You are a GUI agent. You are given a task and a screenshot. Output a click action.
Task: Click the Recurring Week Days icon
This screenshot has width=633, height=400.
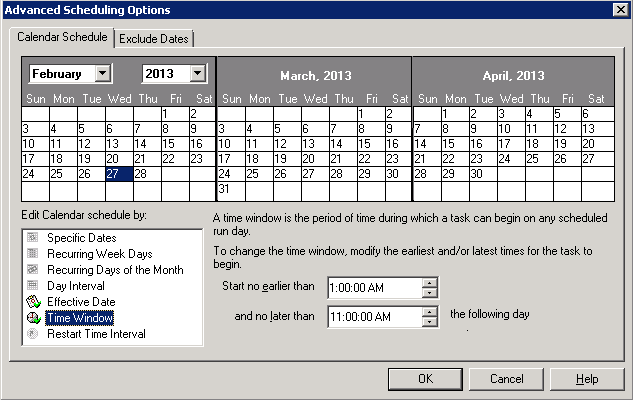(x=33, y=254)
